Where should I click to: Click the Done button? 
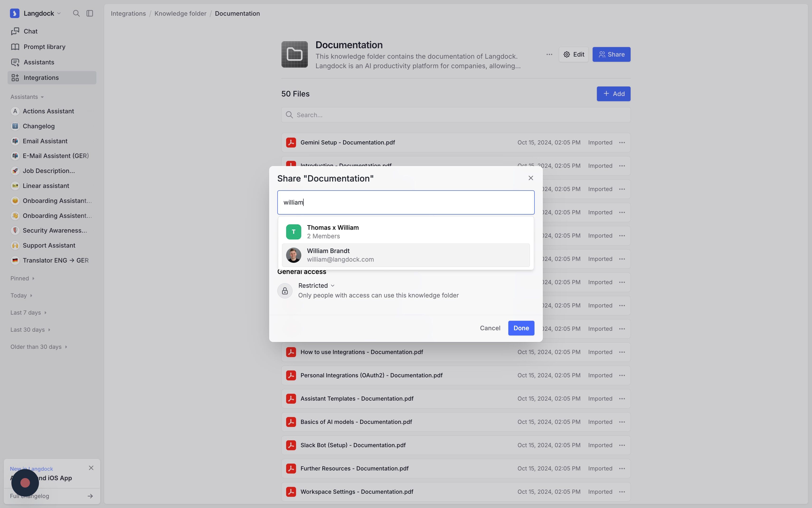pyautogui.click(x=521, y=328)
